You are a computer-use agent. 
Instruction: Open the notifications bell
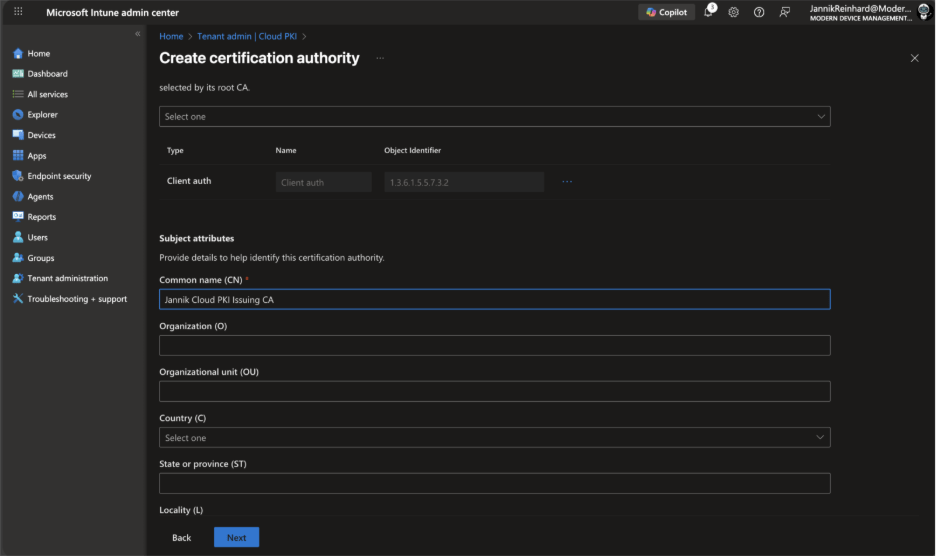pyautogui.click(x=708, y=12)
